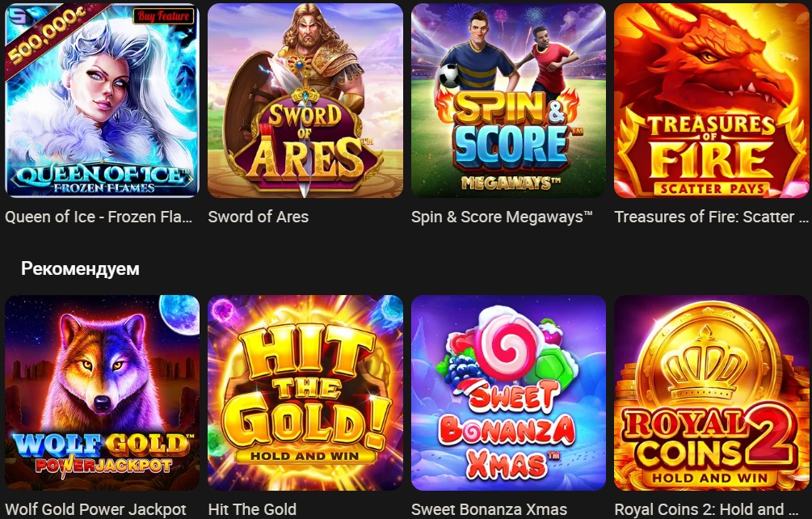This screenshot has width=812, height=519.
Task: Click the Spin & Score Megaways™ title
Action: pos(502,217)
